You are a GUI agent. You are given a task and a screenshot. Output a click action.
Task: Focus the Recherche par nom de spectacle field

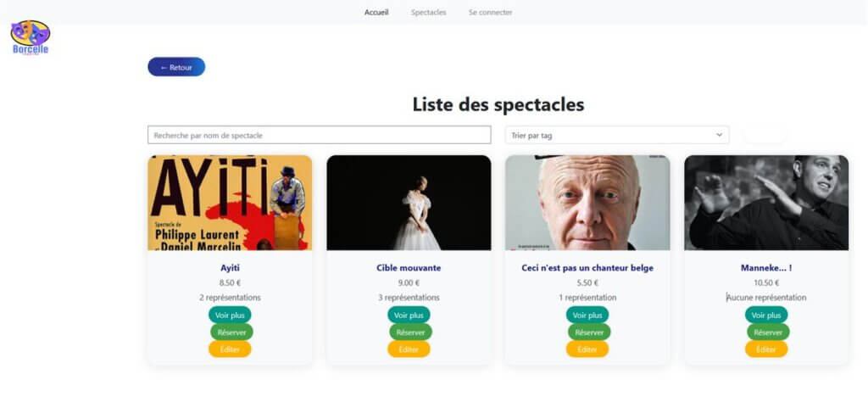pyautogui.click(x=320, y=135)
